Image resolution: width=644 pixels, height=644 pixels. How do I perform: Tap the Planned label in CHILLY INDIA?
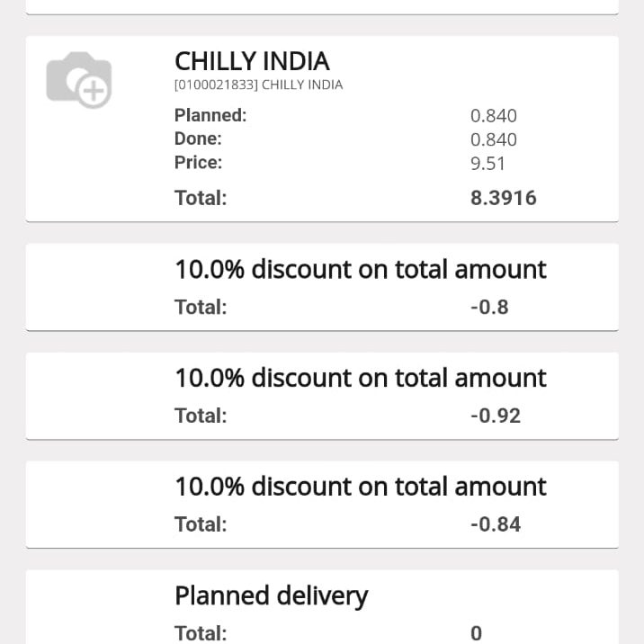[x=210, y=115]
